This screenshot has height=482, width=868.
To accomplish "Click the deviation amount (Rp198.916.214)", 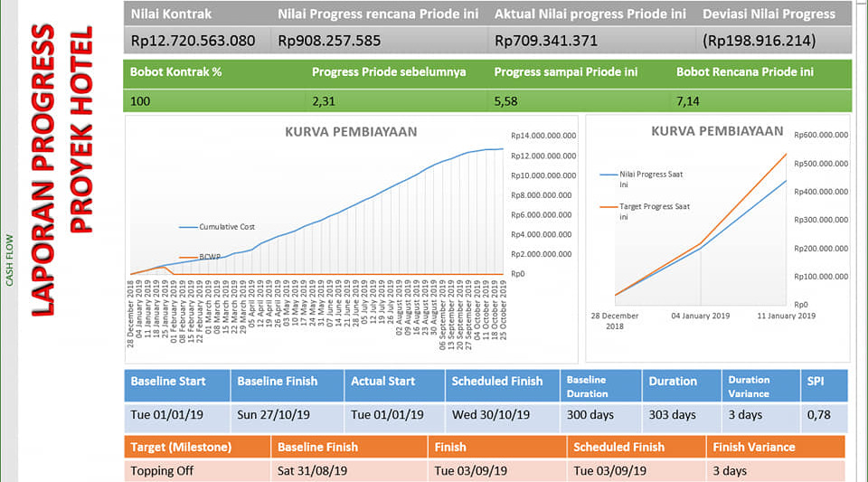I will coord(759,41).
